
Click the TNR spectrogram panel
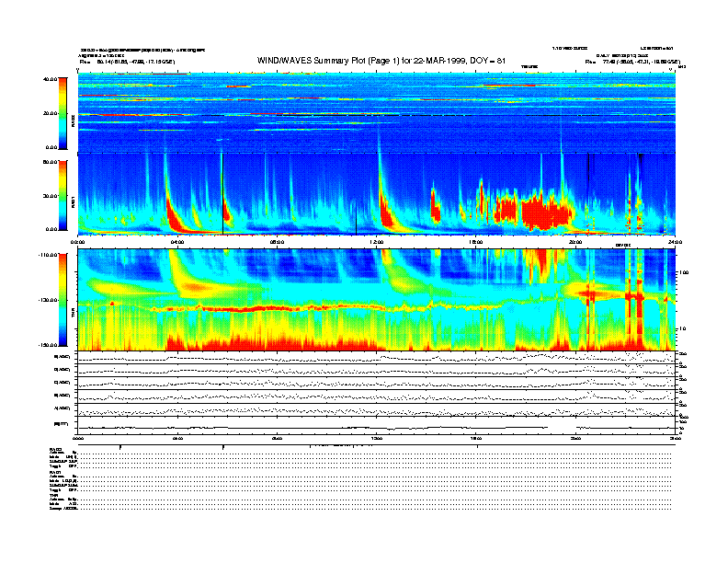click(x=377, y=300)
